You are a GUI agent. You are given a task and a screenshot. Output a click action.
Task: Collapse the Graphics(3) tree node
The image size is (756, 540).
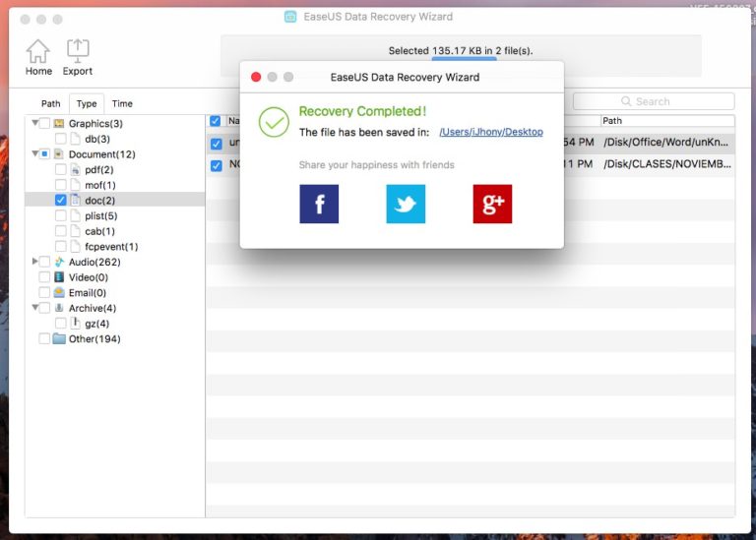pyautogui.click(x=34, y=123)
